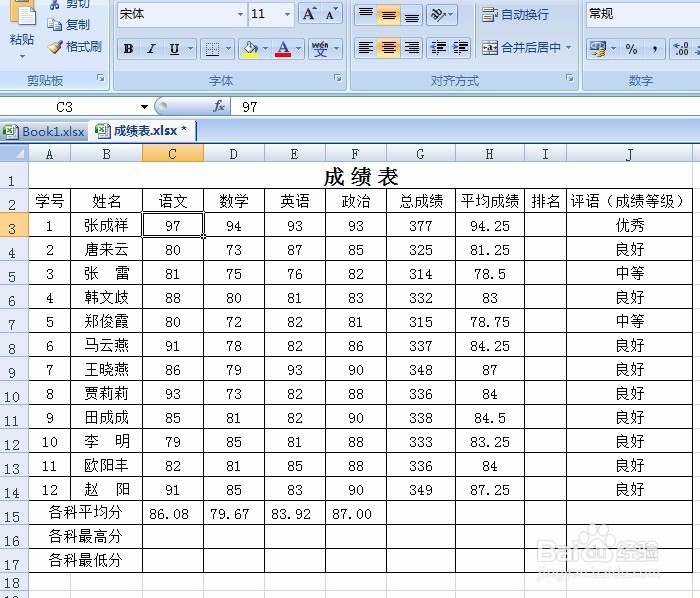This screenshot has width=700, height=598.
Task: Click the title cell 成绩表
Action: point(361,176)
